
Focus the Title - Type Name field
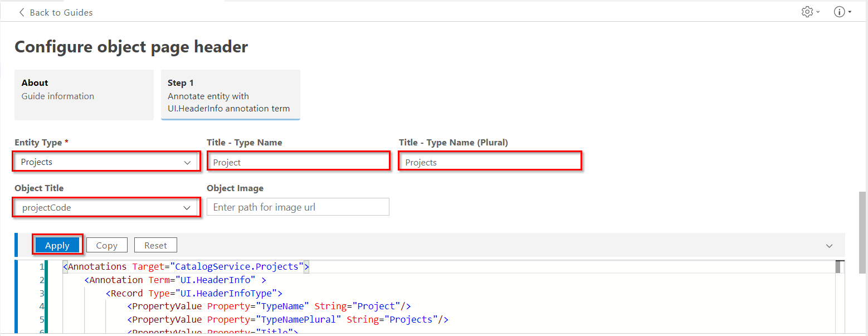pyautogui.click(x=298, y=162)
